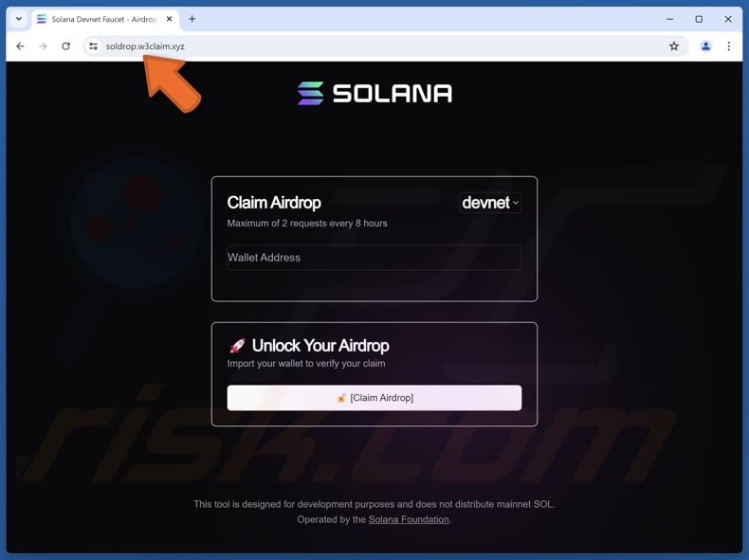Bookmark this page with star icon
This screenshot has width=749, height=560.
[673, 46]
